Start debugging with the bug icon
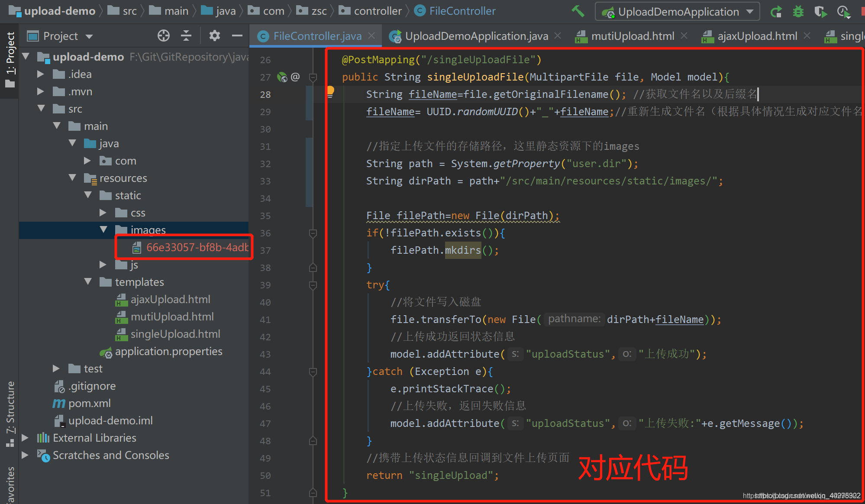 pos(798,12)
